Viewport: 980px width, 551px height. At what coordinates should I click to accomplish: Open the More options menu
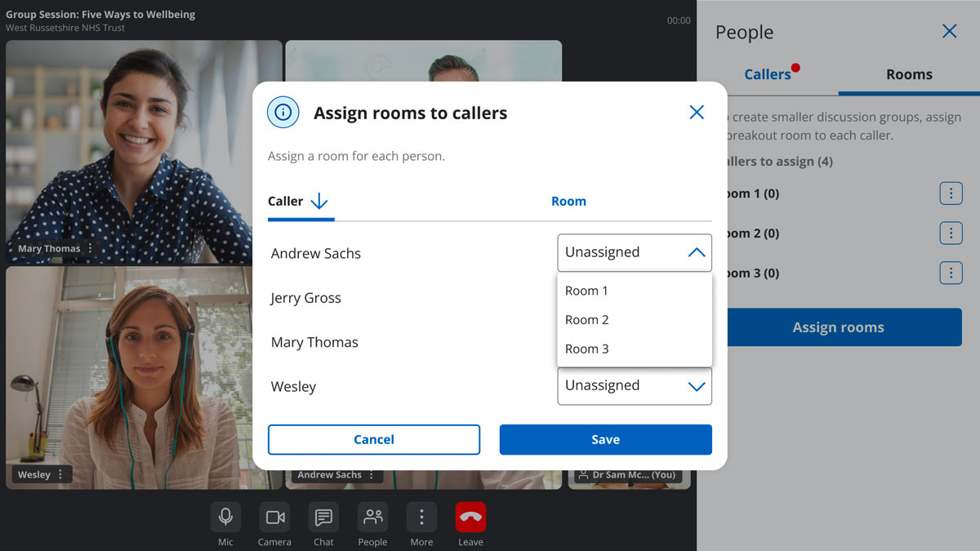click(x=421, y=518)
